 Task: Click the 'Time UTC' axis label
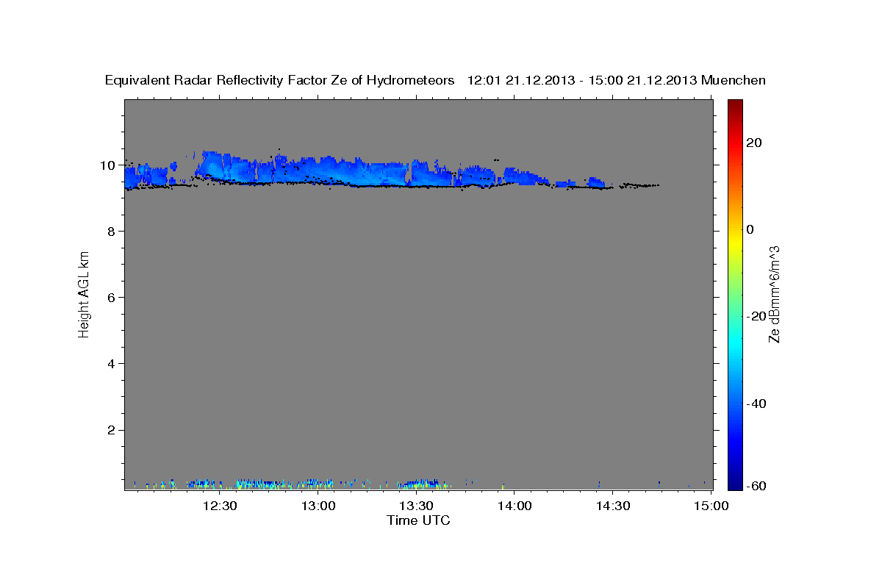(x=418, y=520)
